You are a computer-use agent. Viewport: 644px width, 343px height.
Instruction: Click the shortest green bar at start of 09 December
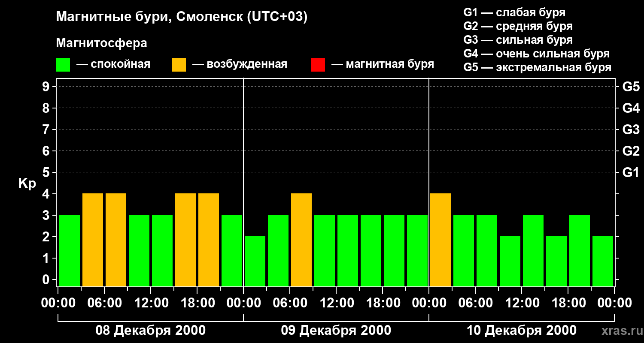click(255, 261)
